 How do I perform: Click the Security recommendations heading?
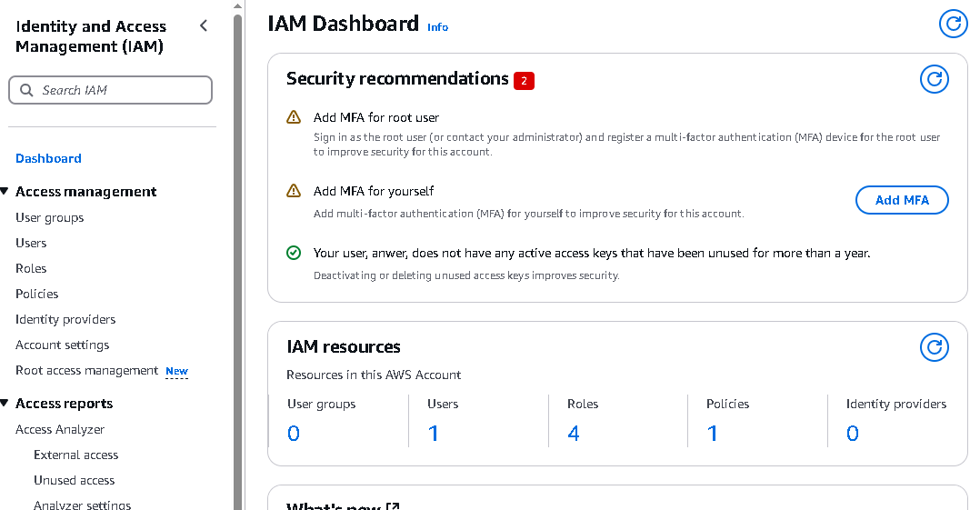[397, 79]
